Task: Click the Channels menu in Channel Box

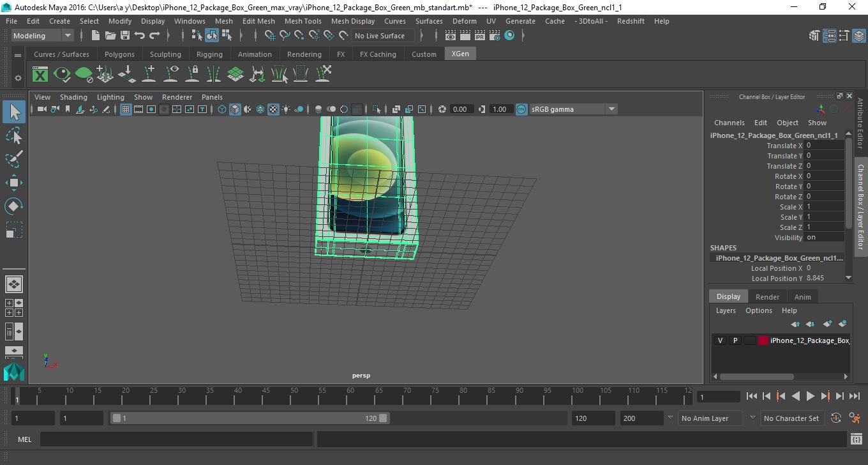Action: point(729,123)
